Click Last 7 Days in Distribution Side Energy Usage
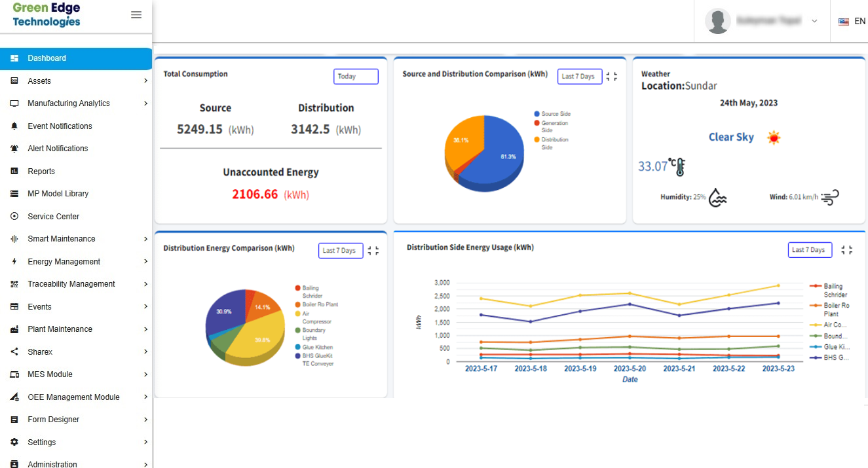 tap(810, 250)
